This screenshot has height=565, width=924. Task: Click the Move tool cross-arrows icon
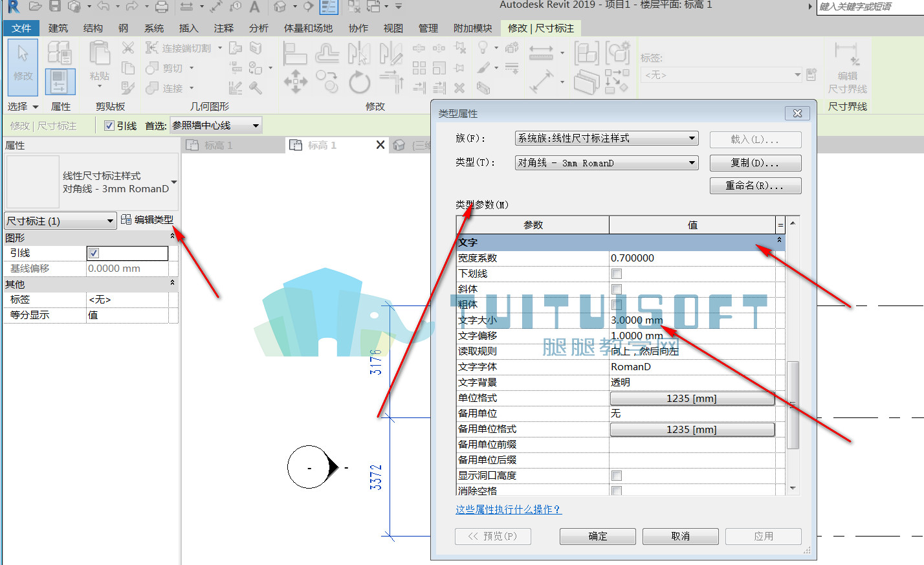tap(295, 82)
